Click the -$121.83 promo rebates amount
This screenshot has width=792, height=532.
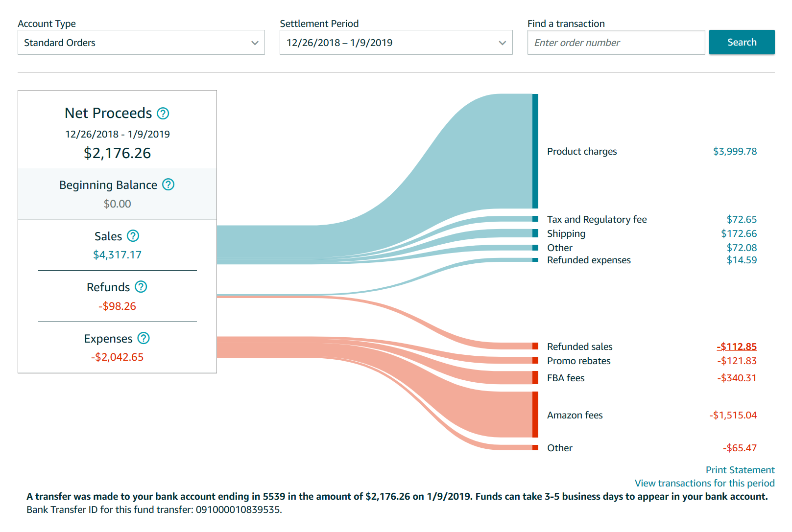point(737,361)
